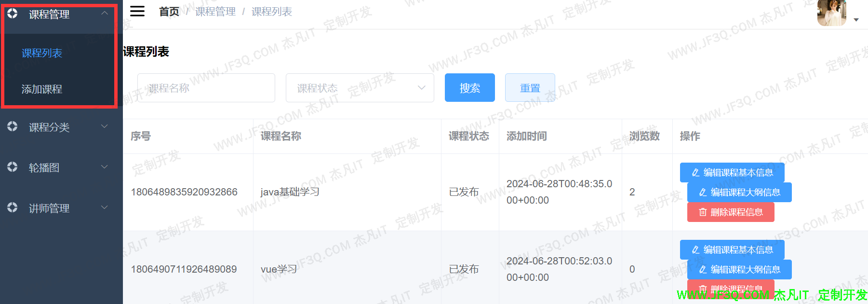Click the hamburger menu collapse icon
The image size is (868, 304).
[x=137, y=11]
